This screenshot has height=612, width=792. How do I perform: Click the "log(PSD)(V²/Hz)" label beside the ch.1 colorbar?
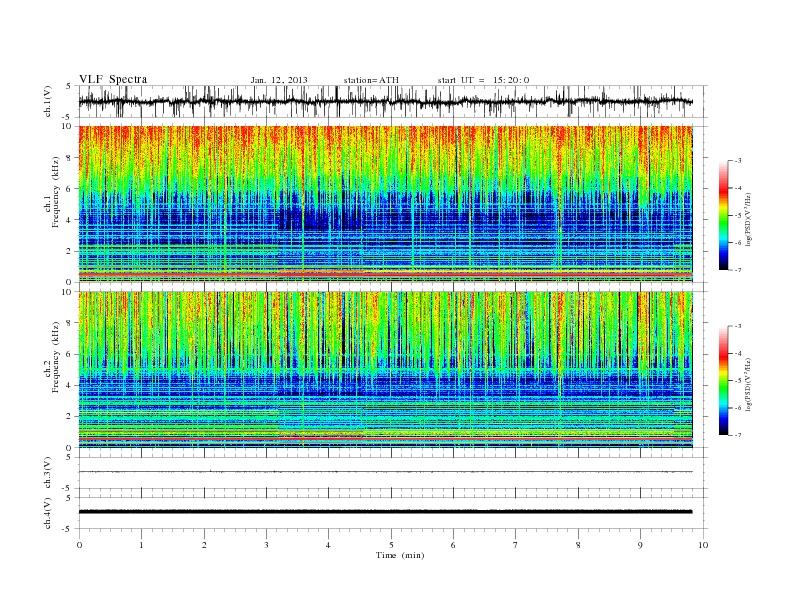[748, 219]
